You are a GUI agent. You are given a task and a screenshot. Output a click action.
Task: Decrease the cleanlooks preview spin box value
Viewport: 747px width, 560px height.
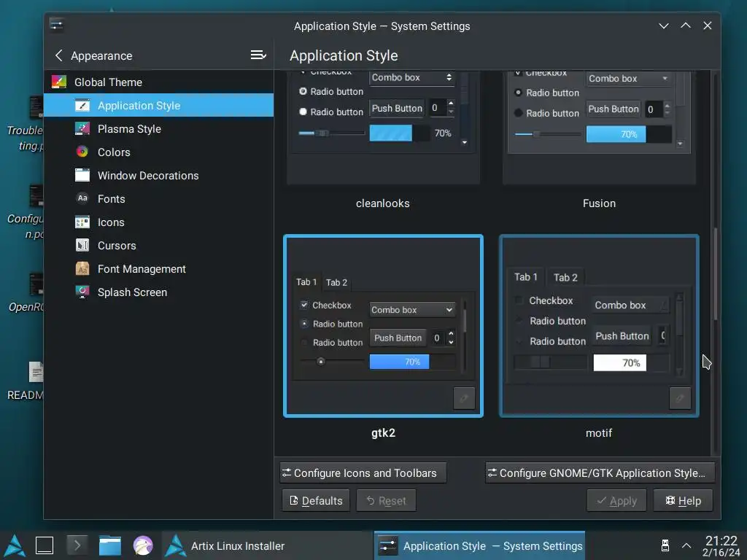click(x=451, y=112)
